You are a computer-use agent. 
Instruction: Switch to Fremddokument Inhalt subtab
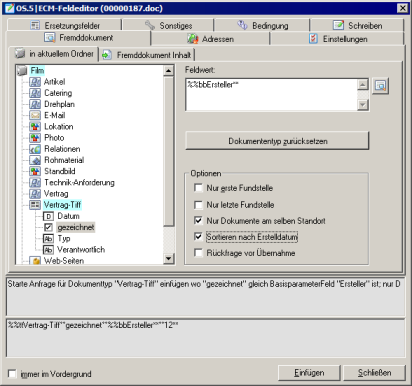click(x=147, y=55)
